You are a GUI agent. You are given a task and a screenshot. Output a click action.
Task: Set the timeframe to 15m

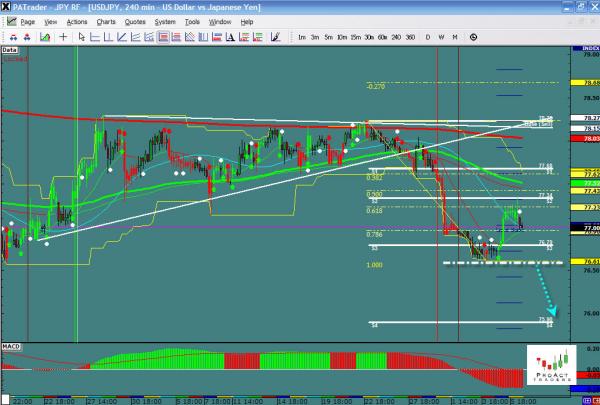click(x=356, y=37)
